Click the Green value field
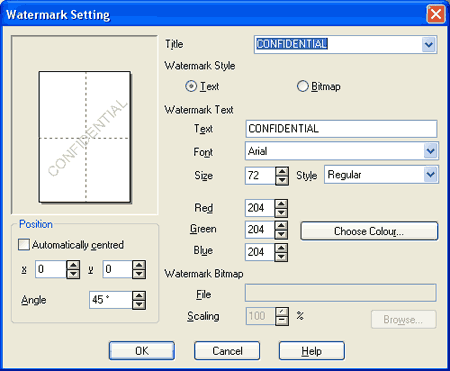 pyautogui.click(x=260, y=230)
